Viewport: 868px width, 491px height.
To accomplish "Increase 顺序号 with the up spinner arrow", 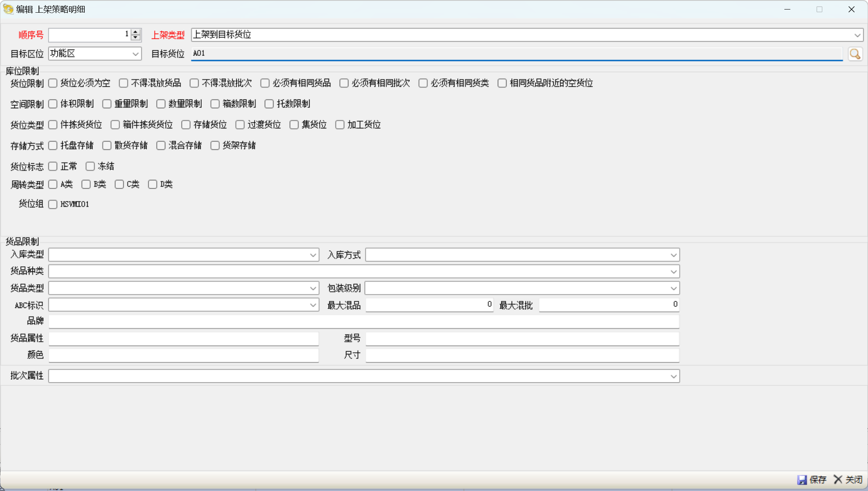I will (x=136, y=32).
